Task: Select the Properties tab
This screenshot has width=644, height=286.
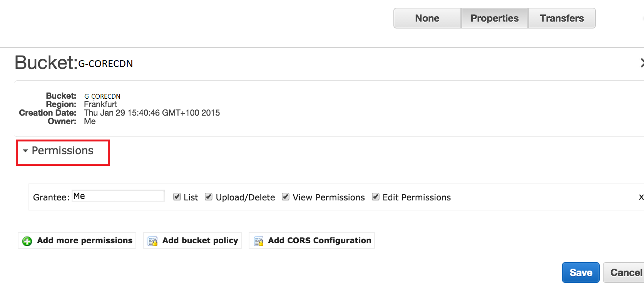Action: [x=494, y=18]
